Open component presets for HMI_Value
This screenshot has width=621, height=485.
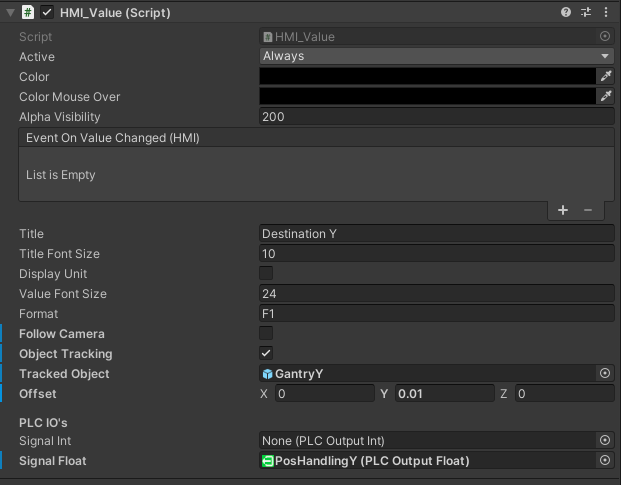tap(586, 13)
